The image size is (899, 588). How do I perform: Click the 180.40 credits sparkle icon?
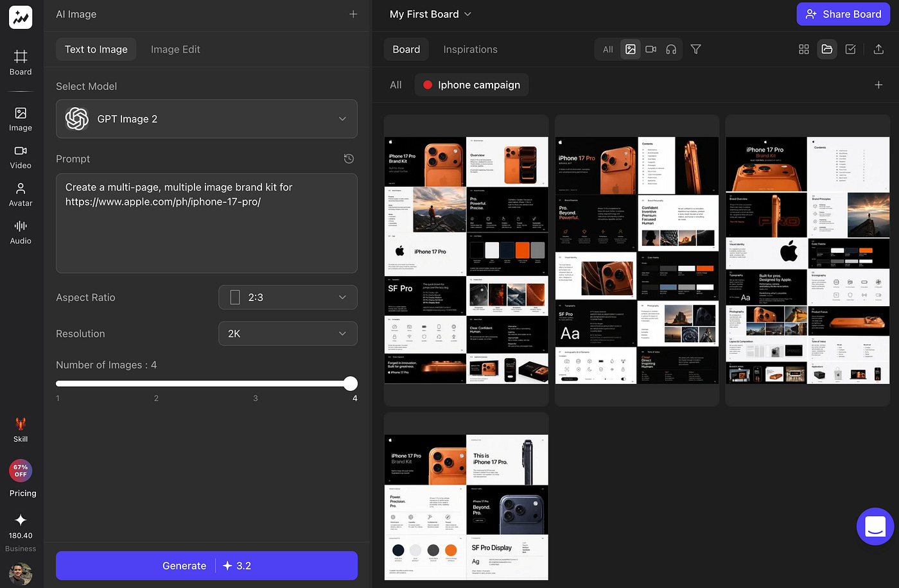(x=21, y=520)
